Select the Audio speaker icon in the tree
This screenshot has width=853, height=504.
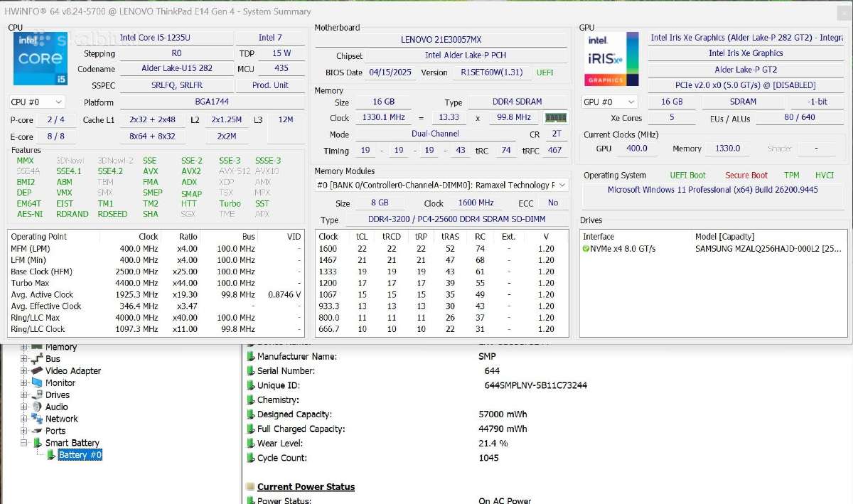pyautogui.click(x=36, y=407)
